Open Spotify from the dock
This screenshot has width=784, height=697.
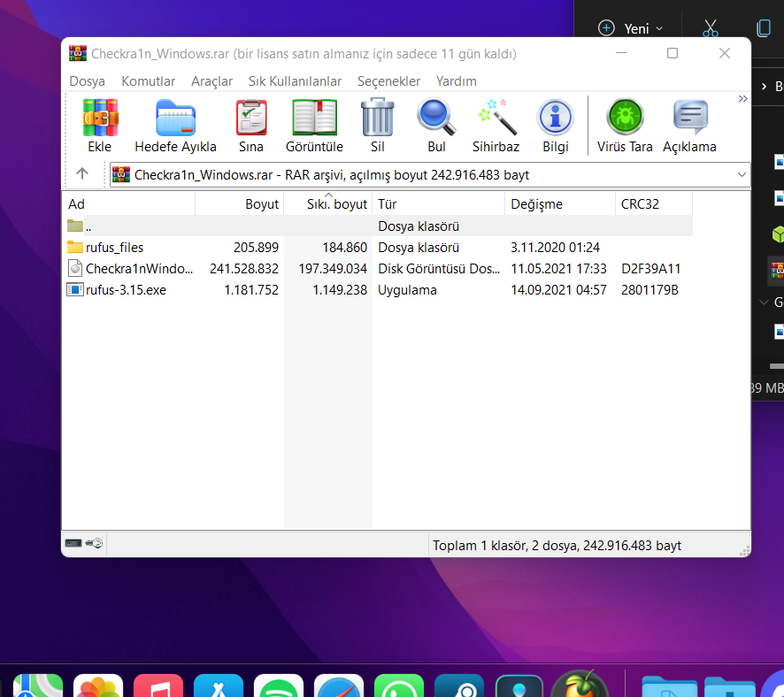279,686
